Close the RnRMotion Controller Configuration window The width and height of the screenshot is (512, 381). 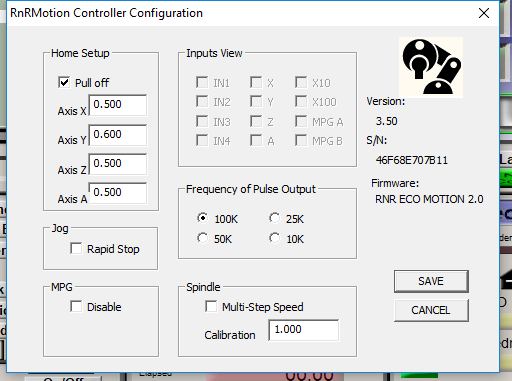point(484,13)
